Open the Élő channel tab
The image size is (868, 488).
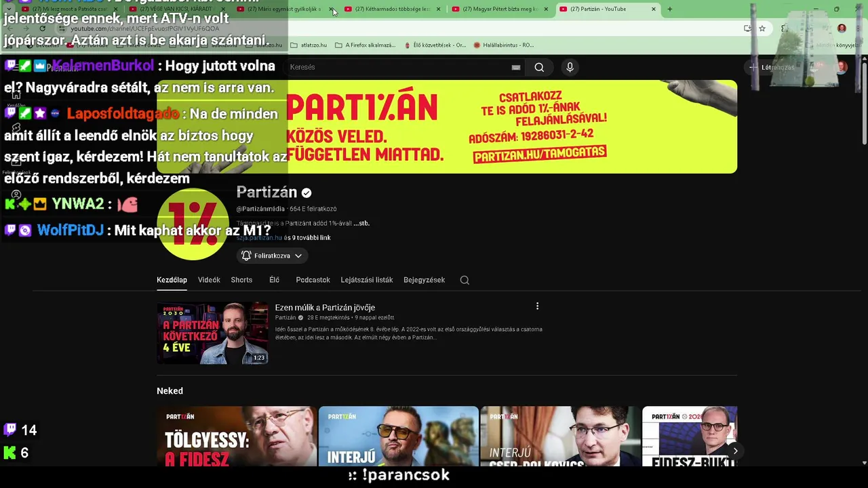click(x=274, y=280)
